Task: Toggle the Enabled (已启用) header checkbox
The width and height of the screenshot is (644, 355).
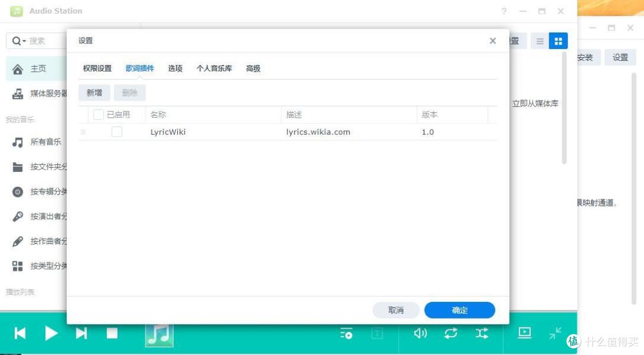Action: point(98,115)
